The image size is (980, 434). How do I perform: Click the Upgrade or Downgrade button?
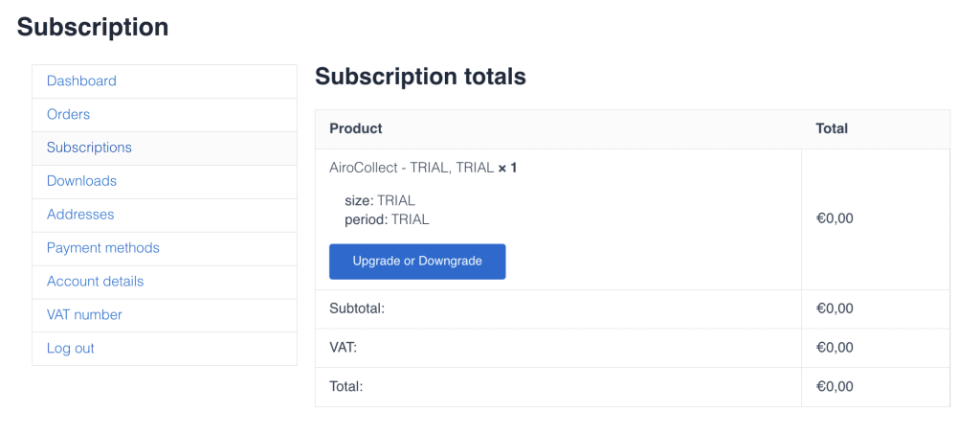click(x=417, y=262)
